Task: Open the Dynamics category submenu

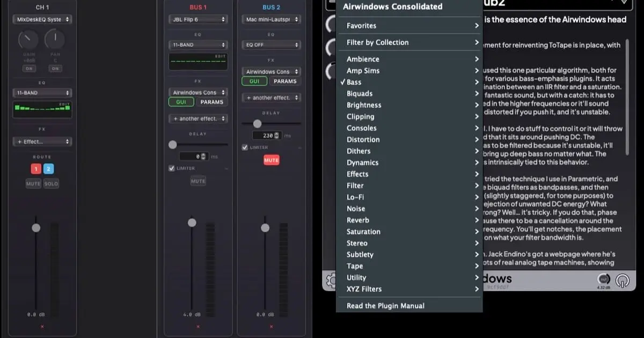Action: point(409,163)
